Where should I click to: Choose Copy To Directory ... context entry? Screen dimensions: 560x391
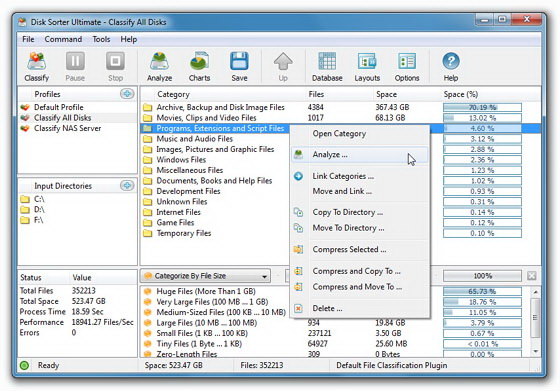(360, 212)
